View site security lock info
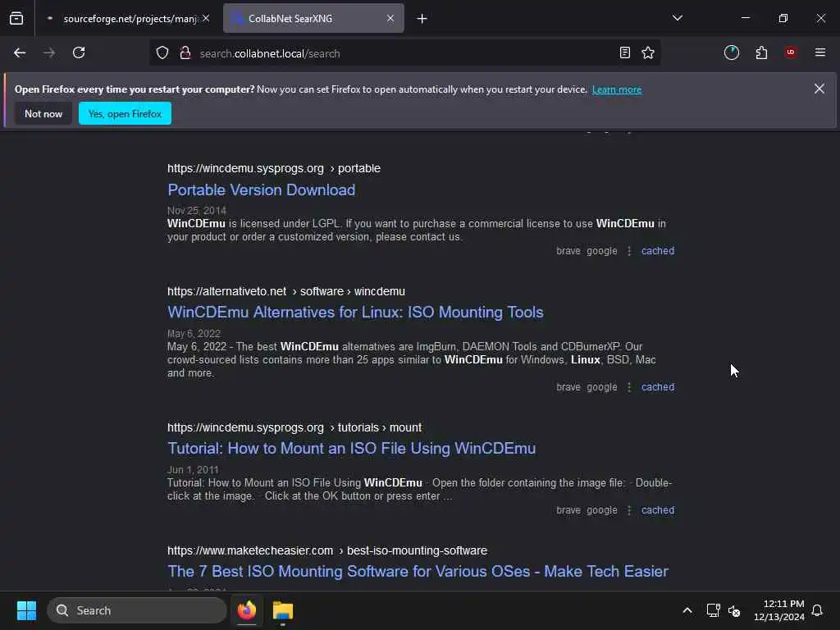Screen dimensions: 840x630 [x=185, y=52]
